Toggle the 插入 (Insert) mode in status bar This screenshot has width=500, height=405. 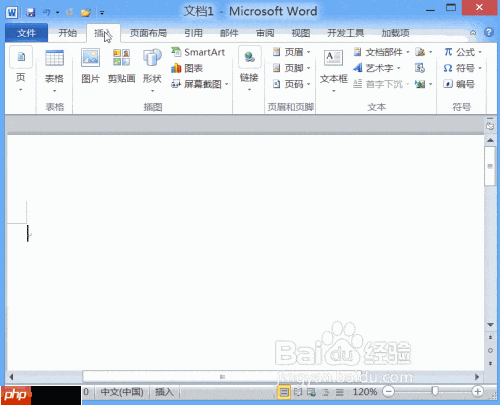pos(164,392)
